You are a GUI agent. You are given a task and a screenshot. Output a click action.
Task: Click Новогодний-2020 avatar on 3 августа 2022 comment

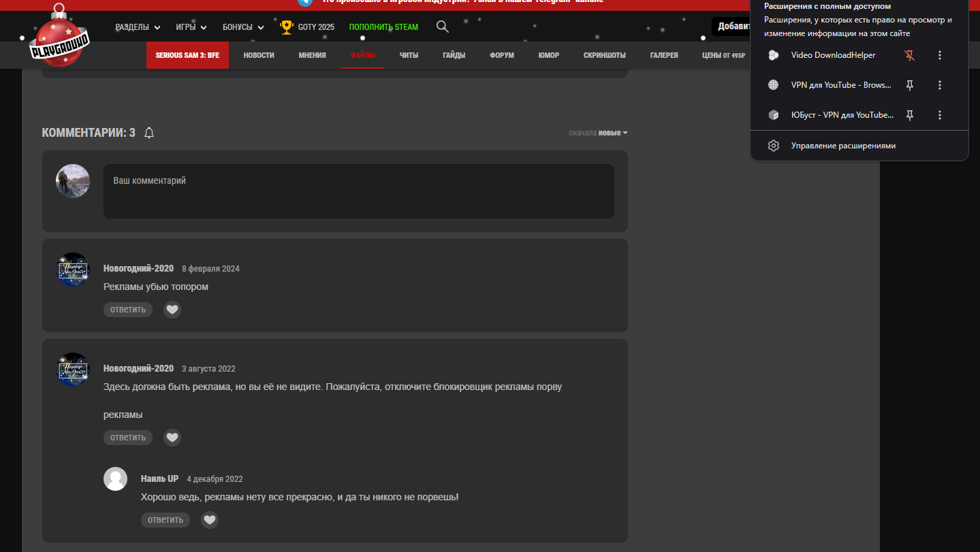(73, 370)
